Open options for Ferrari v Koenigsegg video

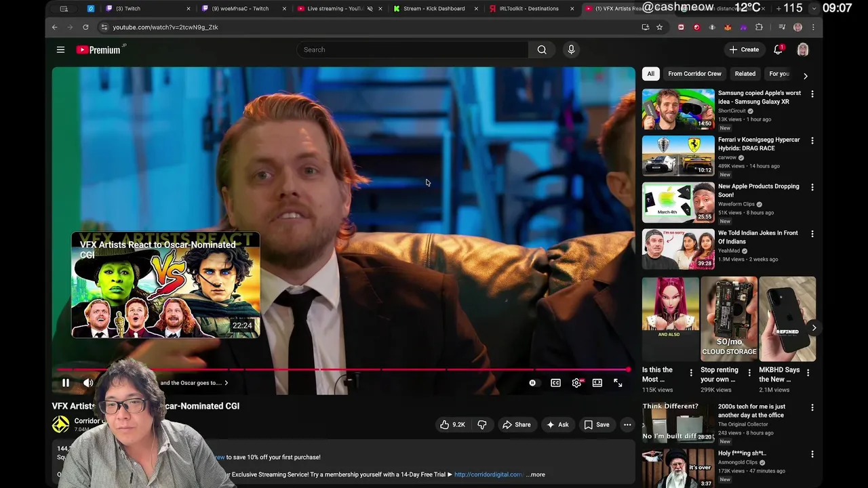click(x=812, y=141)
